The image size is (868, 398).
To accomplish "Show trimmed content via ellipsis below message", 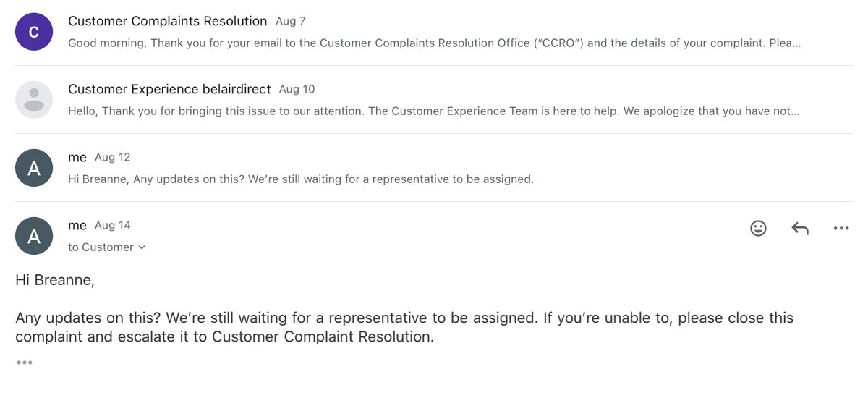I will (x=25, y=363).
